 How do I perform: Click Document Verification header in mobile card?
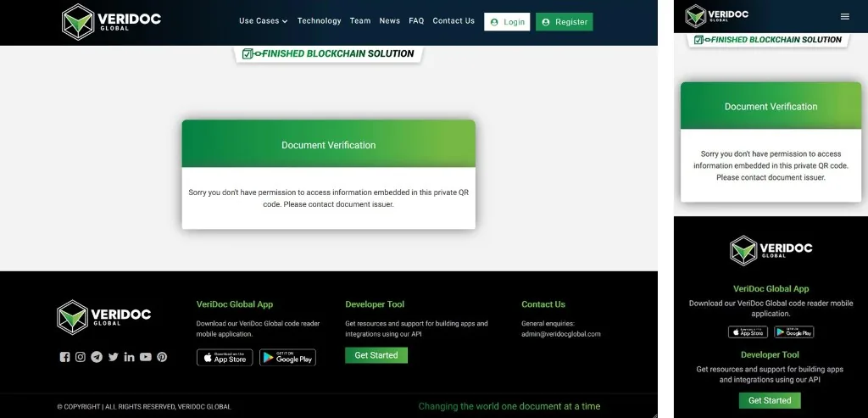(x=771, y=106)
